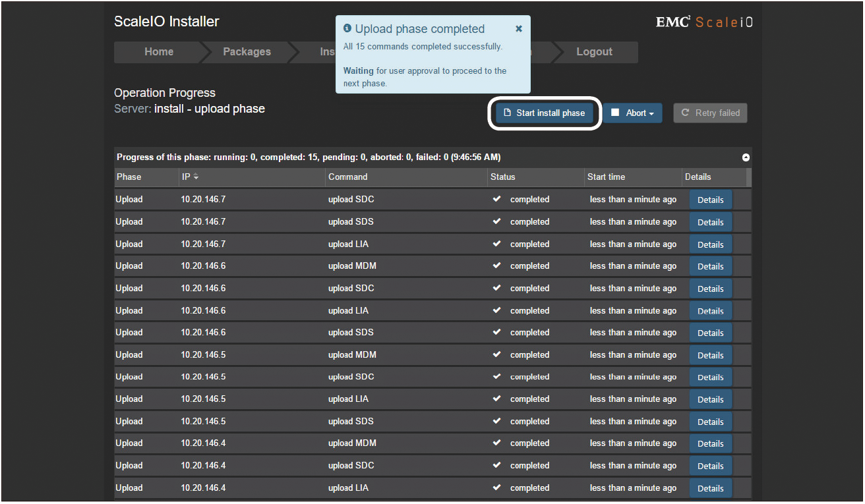Open Details for upload SDS on 10.20.146.7

(711, 222)
